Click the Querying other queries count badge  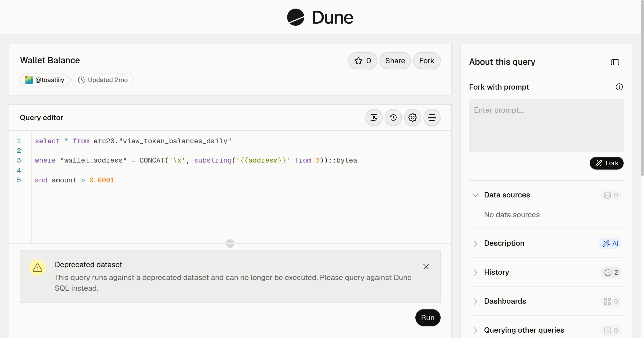point(611,330)
